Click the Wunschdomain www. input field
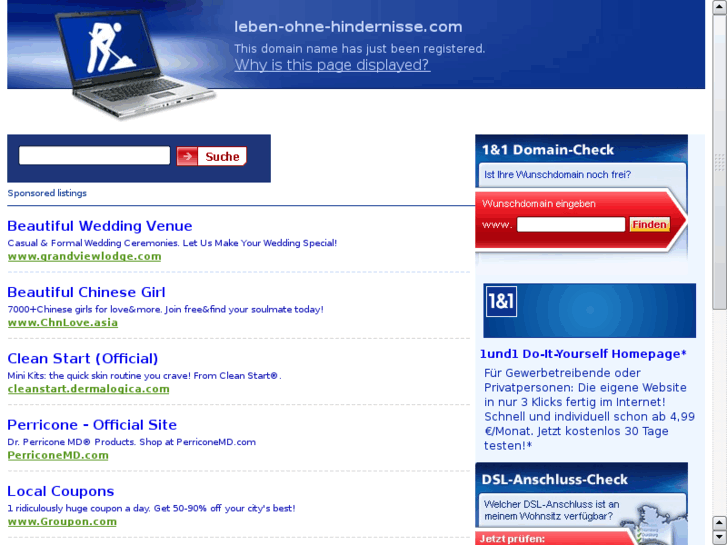727x545 pixels. click(x=571, y=224)
